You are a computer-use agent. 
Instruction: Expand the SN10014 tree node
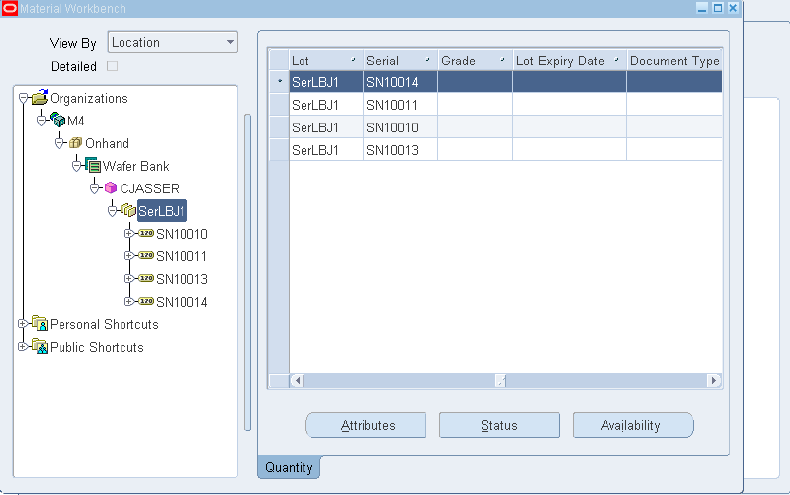click(x=128, y=301)
